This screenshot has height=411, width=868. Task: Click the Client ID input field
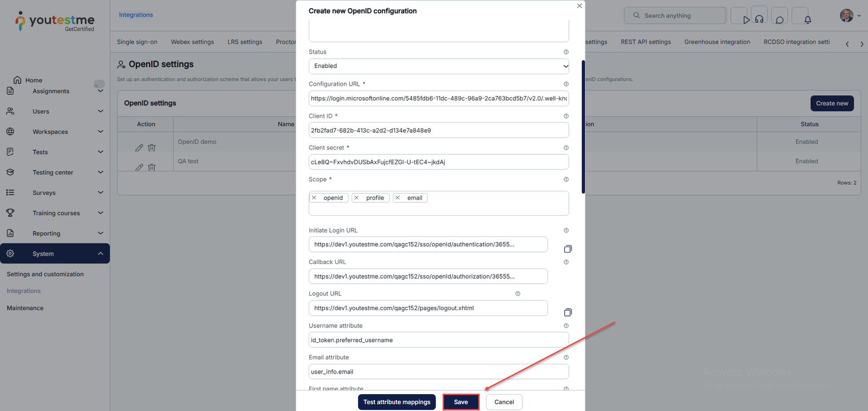pyautogui.click(x=438, y=130)
